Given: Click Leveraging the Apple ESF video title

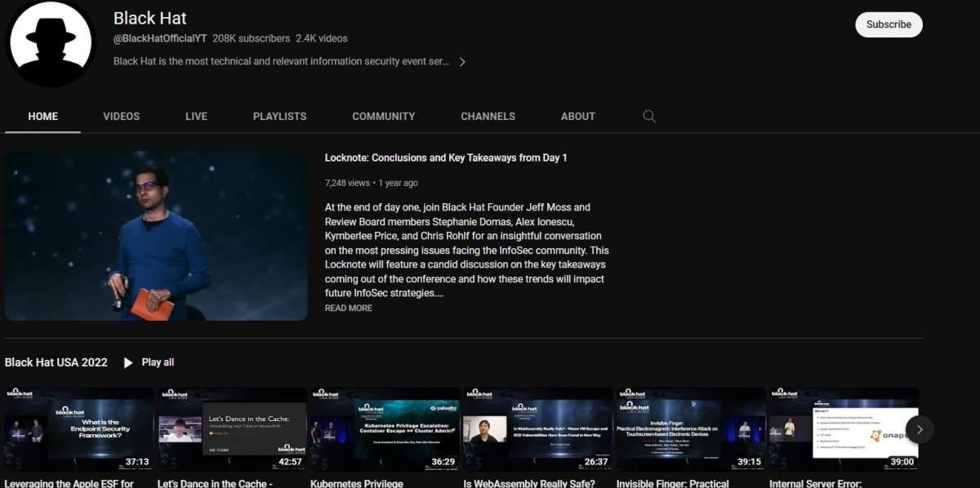Looking at the screenshot, I should point(69,483).
